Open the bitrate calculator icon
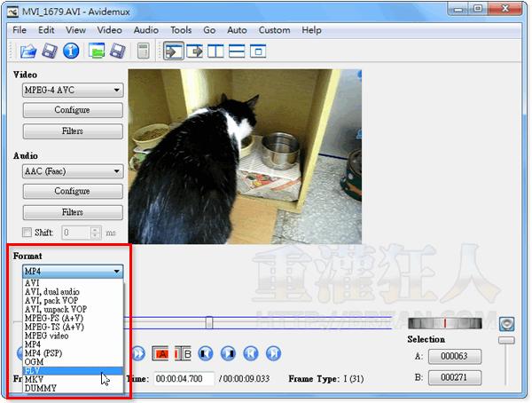 tap(143, 51)
